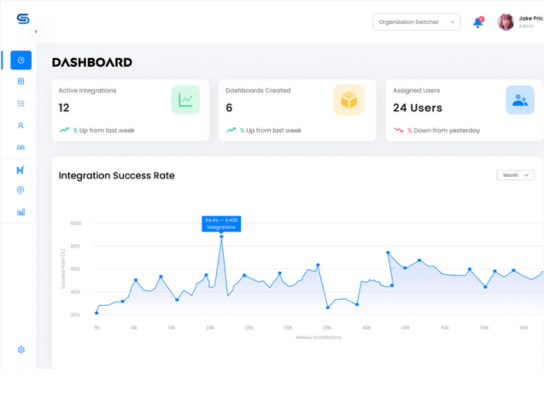544x400 pixels.
Task: Click the Active Integrations card
Action: coord(130,110)
